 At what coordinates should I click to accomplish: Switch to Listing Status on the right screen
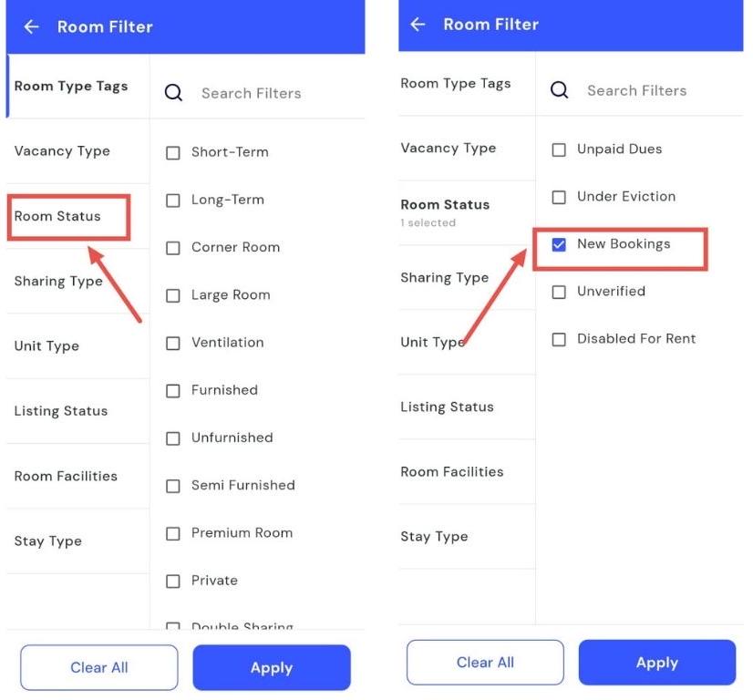coord(447,407)
